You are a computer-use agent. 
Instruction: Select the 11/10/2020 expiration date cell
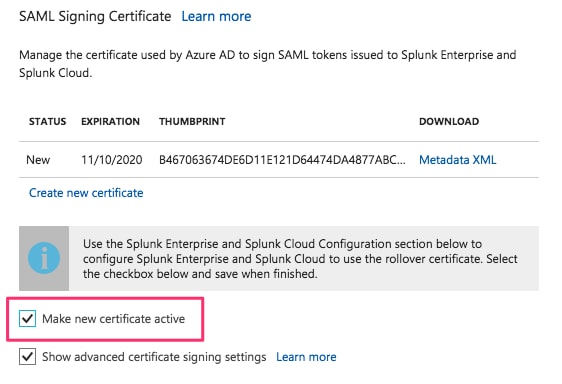pos(111,160)
